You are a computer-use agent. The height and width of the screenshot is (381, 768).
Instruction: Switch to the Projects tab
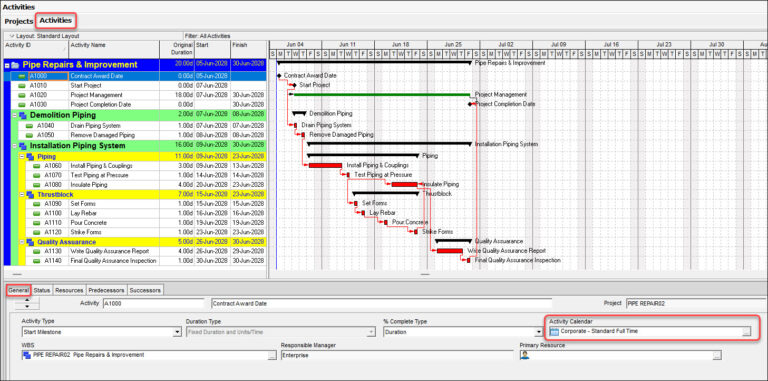[19, 22]
